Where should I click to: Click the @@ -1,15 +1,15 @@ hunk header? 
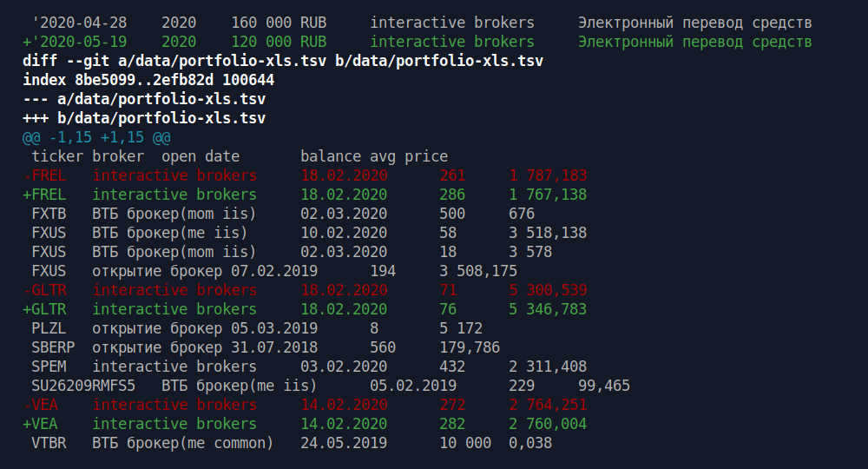[96, 137]
